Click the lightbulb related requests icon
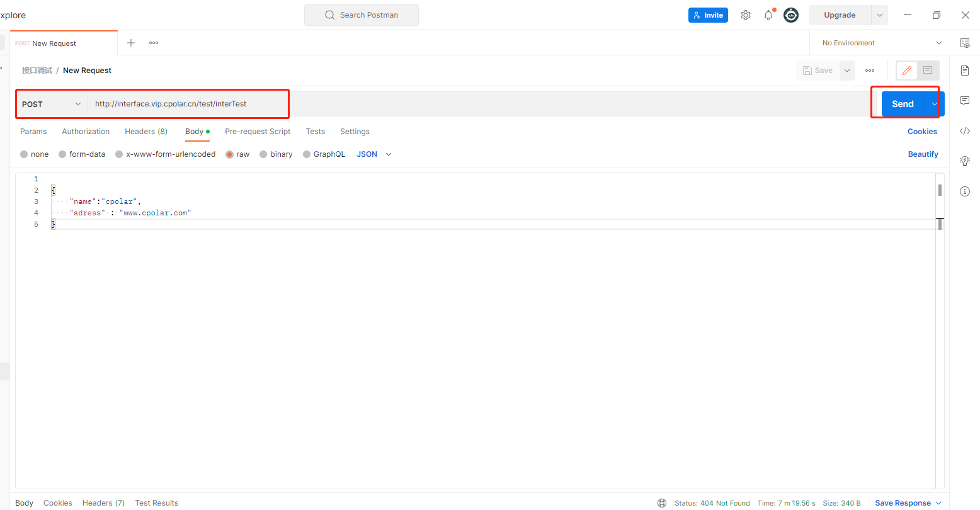 [964, 161]
